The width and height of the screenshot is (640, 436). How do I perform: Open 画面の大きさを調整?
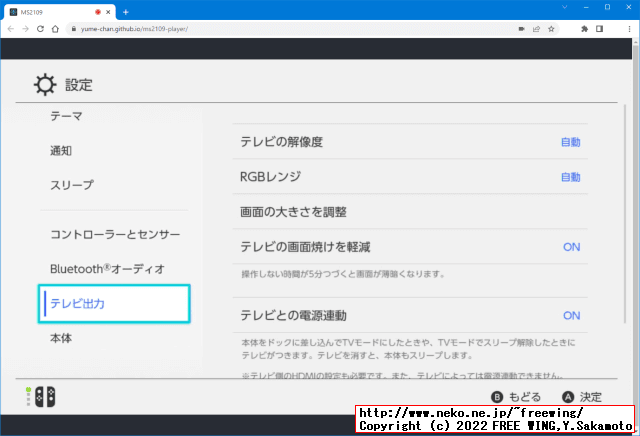pyautogui.click(x=410, y=212)
